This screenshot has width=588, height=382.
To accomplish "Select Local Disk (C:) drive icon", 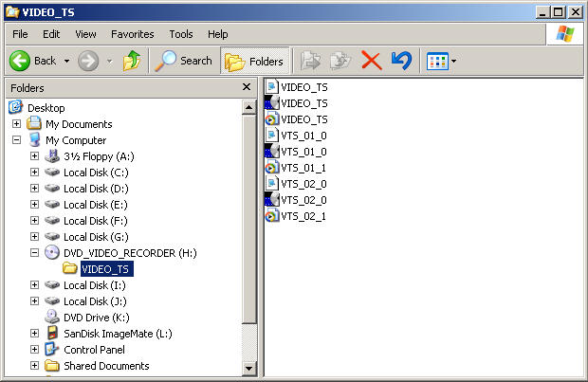I will (x=52, y=173).
